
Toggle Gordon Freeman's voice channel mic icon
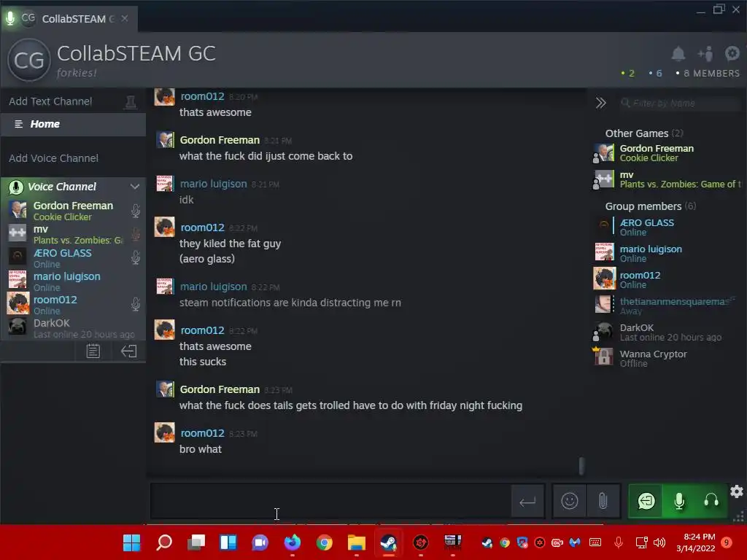click(x=135, y=211)
